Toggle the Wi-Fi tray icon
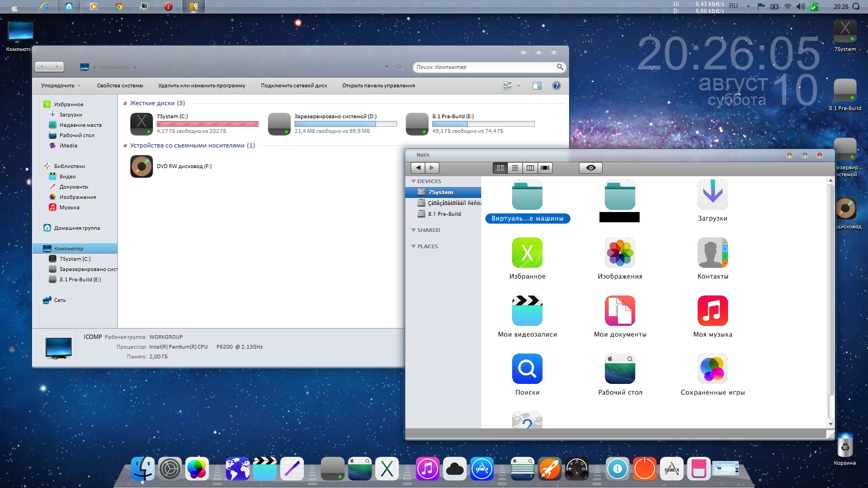Image resolution: width=868 pixels, height=488 pixels. coord(788,7)
